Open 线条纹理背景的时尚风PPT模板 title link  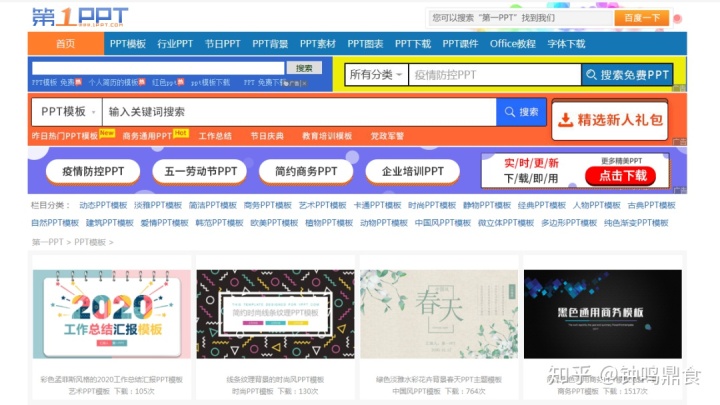click(x=276, y=380)
